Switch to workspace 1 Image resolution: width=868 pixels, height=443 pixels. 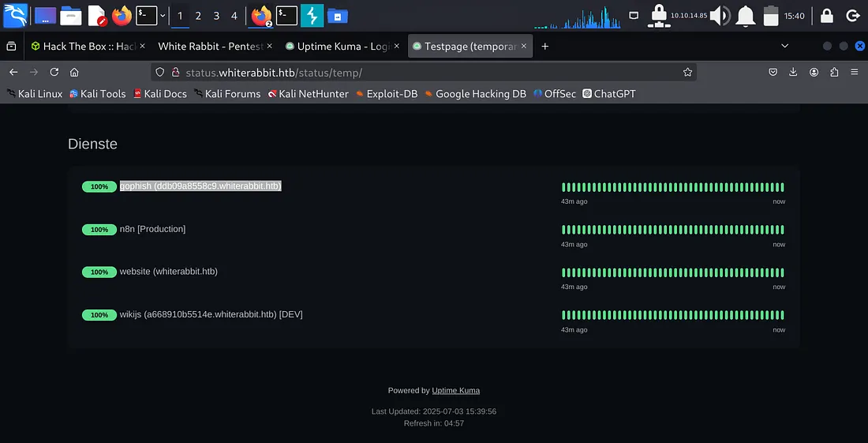pyautogui.click(x=179, y=16)
